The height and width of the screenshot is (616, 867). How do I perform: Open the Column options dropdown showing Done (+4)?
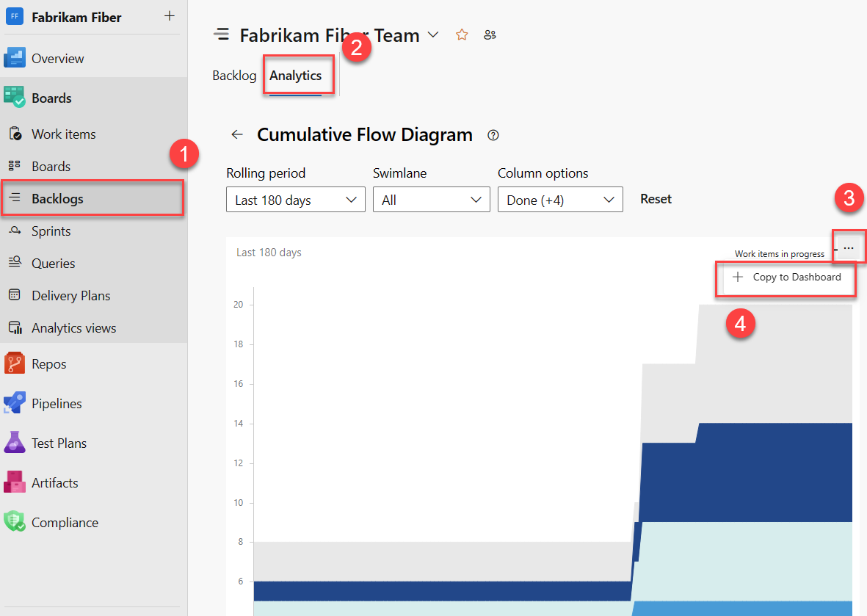pyautogui.click(x=560, y=199)
